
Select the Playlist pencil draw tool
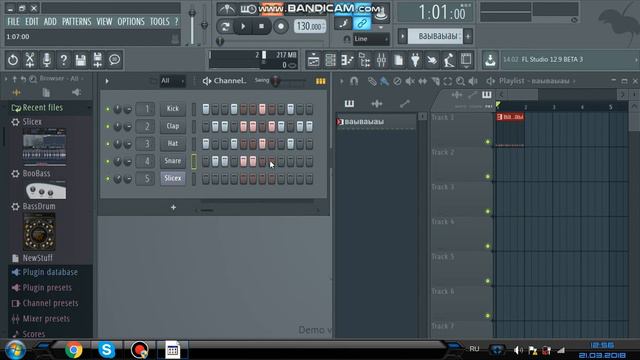point(372,81)
